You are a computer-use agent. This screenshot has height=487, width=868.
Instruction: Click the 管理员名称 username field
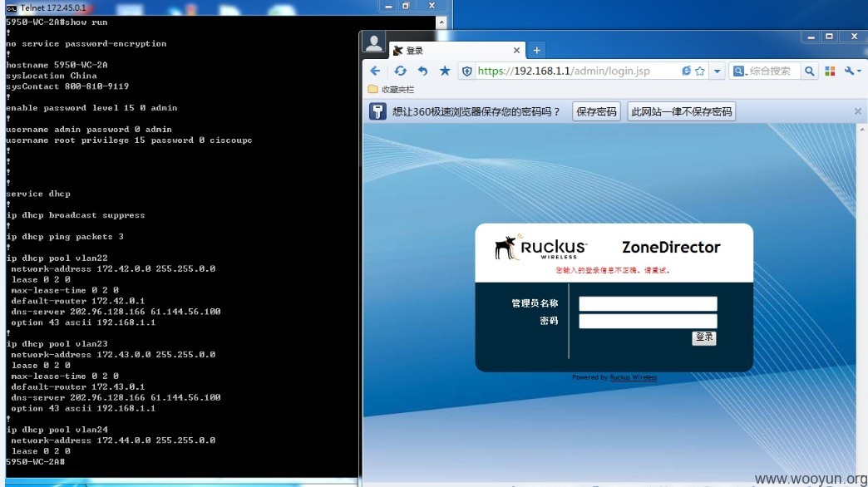(x=648, y=303)
